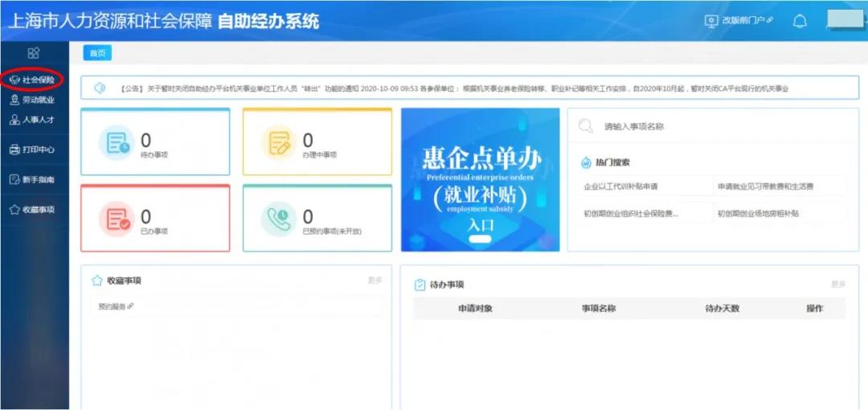Click the 新手指南 guide icon

(15, 179)
